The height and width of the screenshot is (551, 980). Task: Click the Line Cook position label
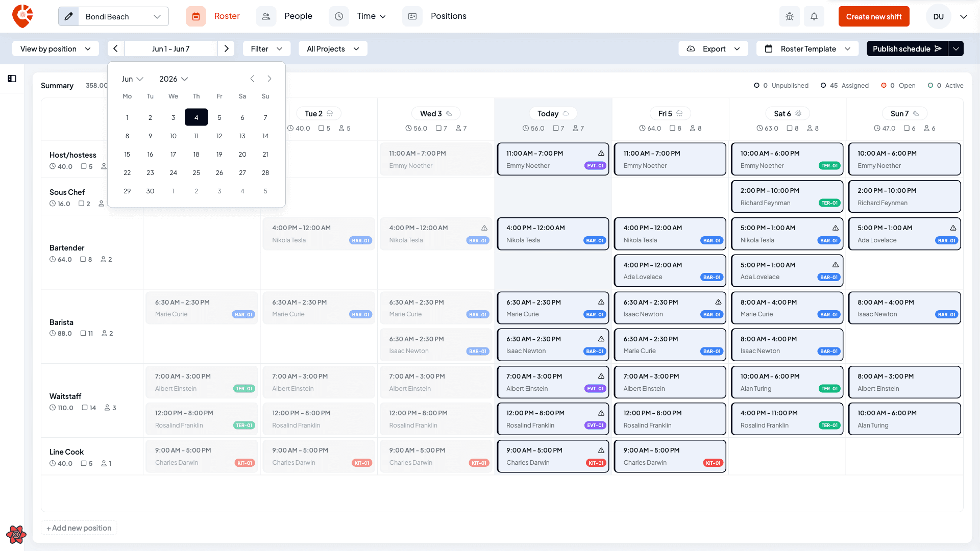click(x=66, y=452)
